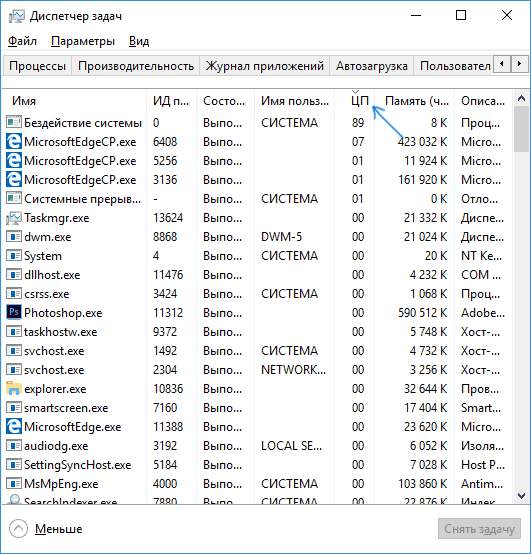The width and height of the screenshot is (531, 554).
Task: Click the SettingSyncHost.exe process icon
Action: click(x=14, y=465)
